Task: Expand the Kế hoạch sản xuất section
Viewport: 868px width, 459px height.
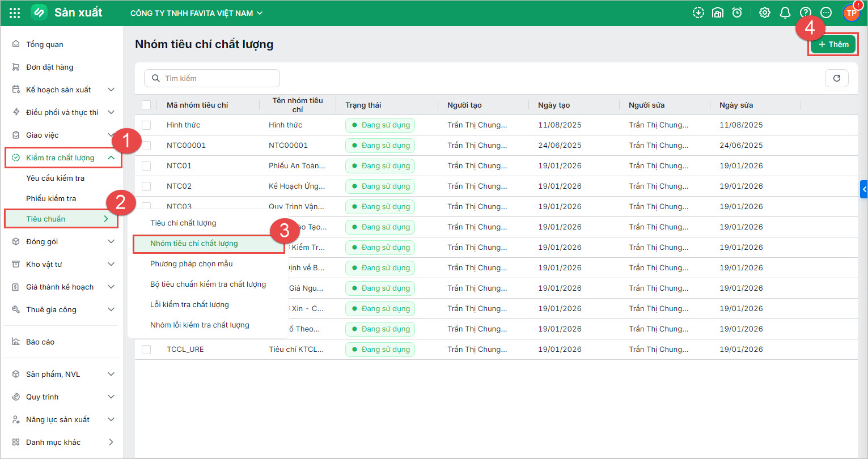Action: click(x=111, y=90)
